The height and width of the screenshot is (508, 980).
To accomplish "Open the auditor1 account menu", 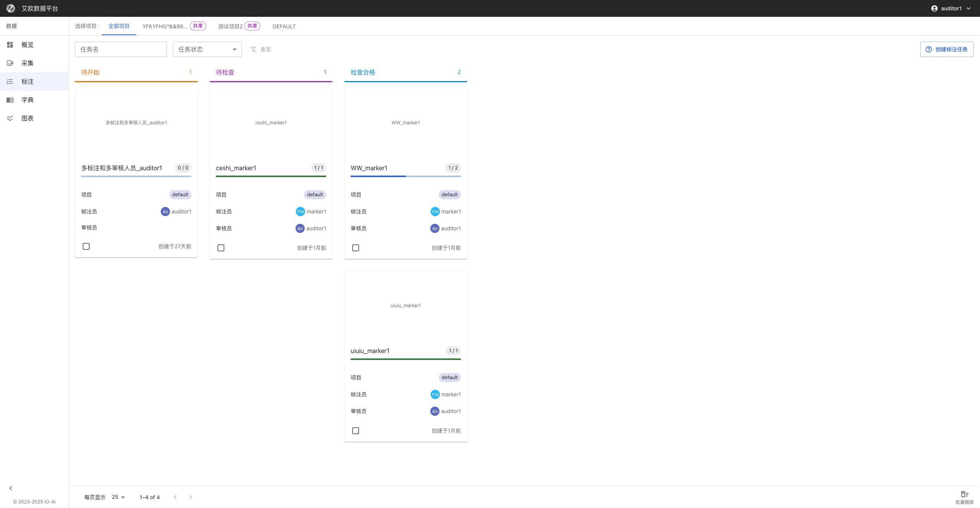I will (x=951, y=8).
